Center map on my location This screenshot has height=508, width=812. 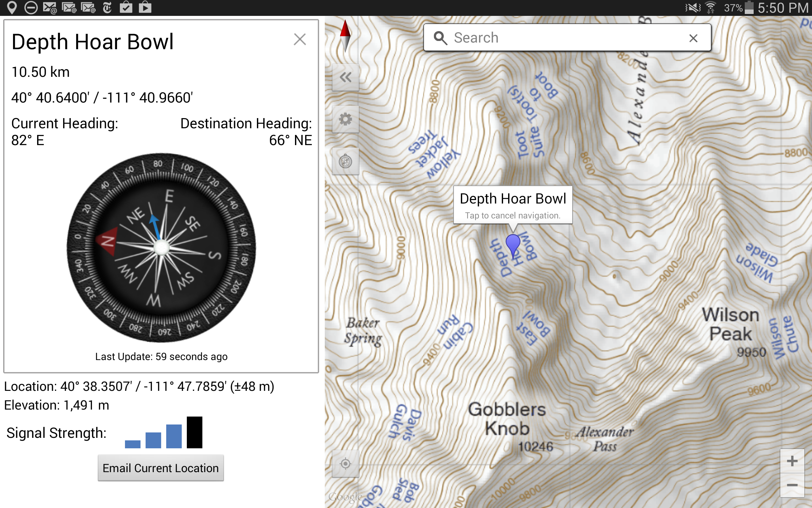click(x=345, y=464)
